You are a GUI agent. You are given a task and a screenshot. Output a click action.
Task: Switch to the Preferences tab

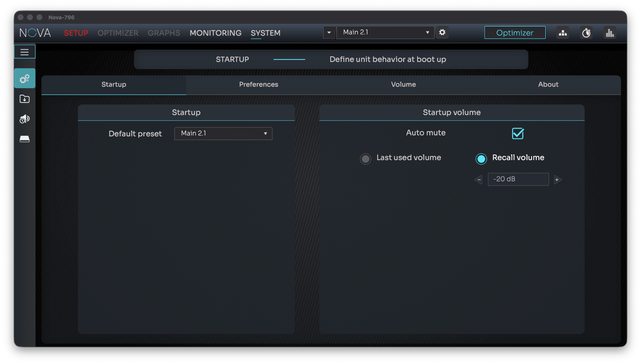pyautogui.click(x=259, y=84)
